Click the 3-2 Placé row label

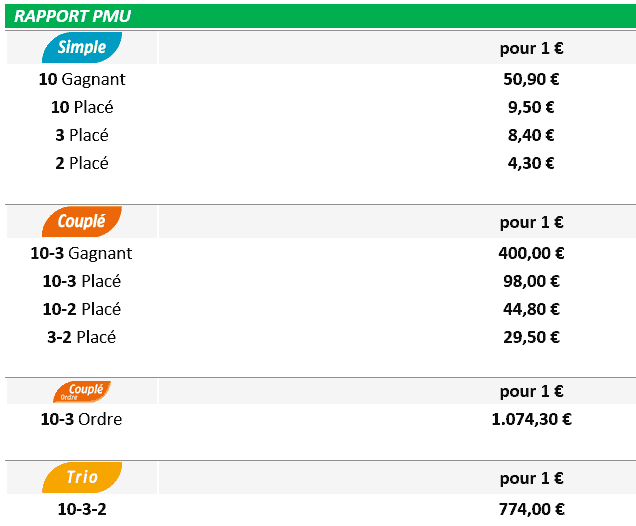(82, 337)
